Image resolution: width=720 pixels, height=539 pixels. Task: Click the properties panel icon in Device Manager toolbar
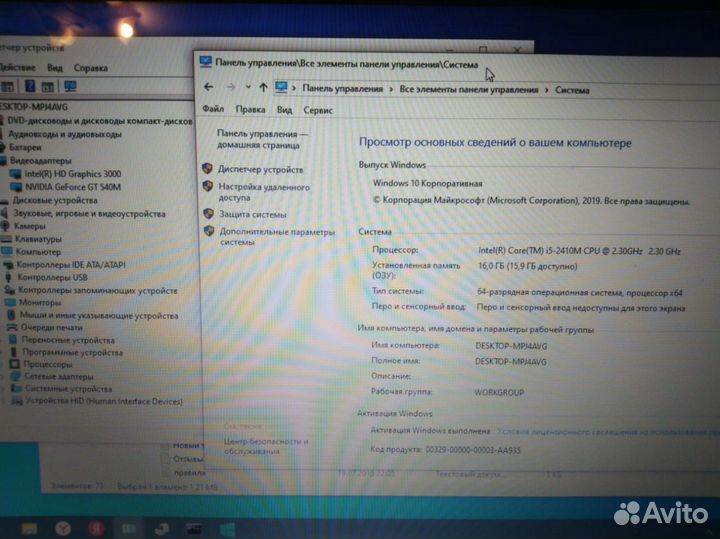tap(48, 86)
